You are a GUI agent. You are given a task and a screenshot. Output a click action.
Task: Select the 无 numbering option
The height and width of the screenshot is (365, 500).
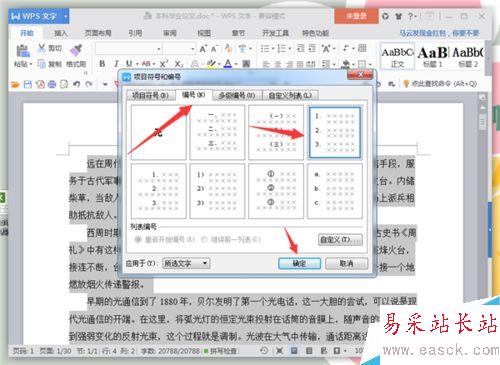coord(158,132)
